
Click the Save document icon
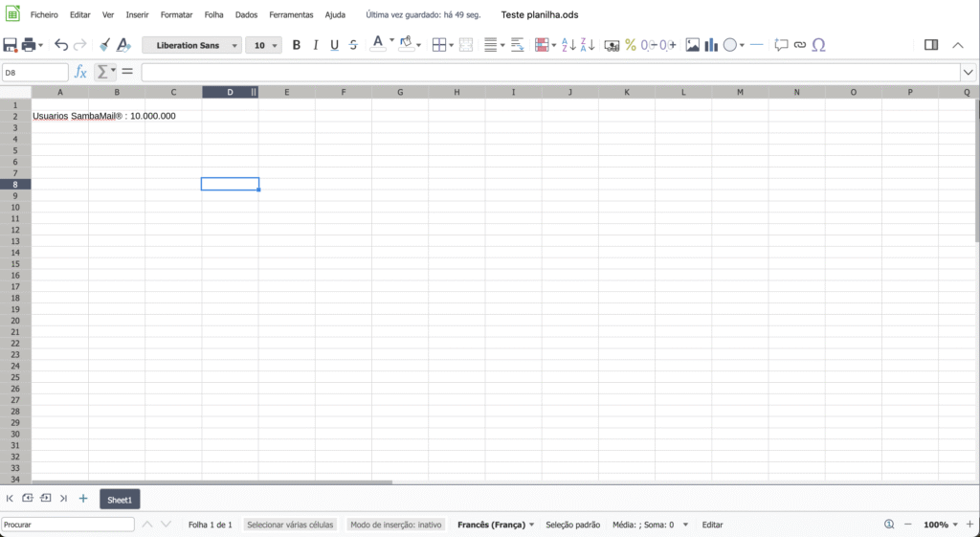pyautogui.click(x=11, y=45)
